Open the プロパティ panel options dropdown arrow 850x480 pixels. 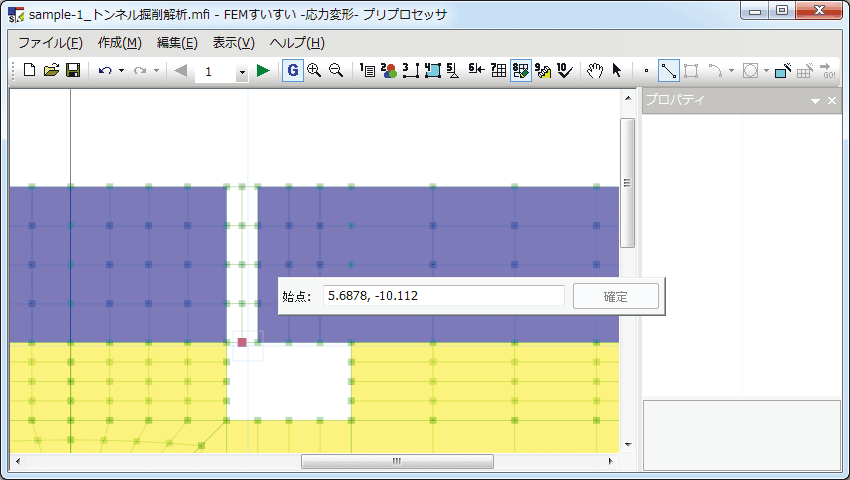click(x=815, y=101)
